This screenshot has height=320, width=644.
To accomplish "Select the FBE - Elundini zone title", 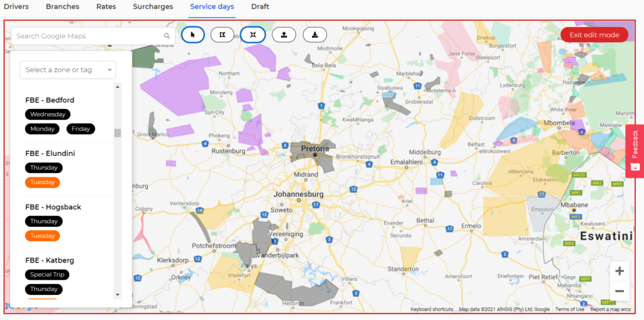I will click(50, 153).
